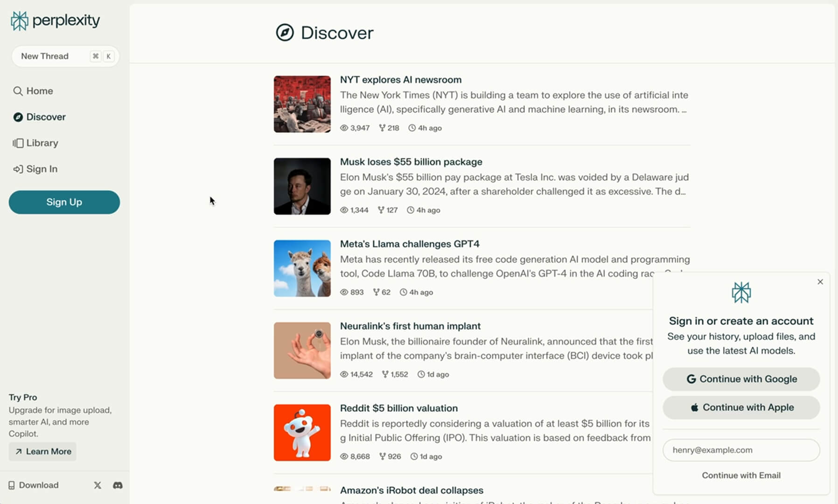838x504 pixels.
Task: Open Discord via the Discord icon
Action: pyautogui.click(x=118, y=485)
